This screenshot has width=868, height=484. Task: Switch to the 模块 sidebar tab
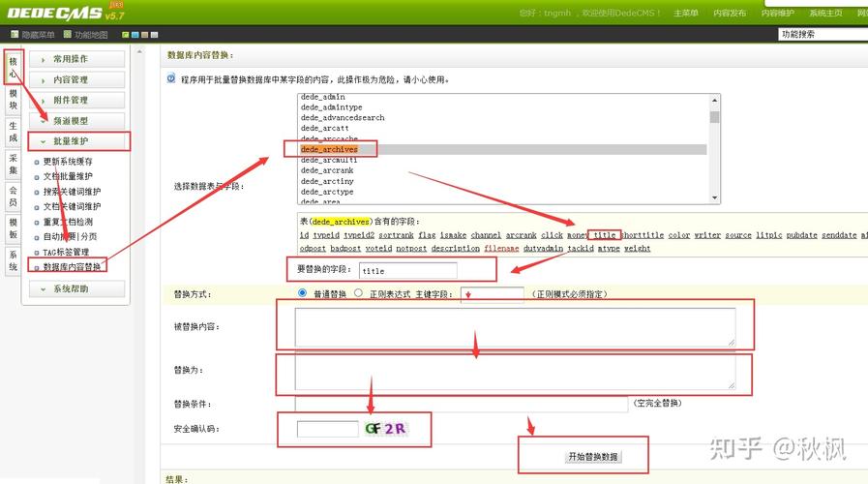coord(13,100)
